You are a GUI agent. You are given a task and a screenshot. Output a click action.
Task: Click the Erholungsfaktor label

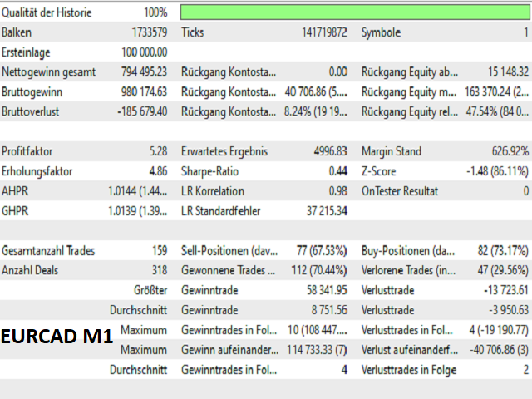pos(37,172)
